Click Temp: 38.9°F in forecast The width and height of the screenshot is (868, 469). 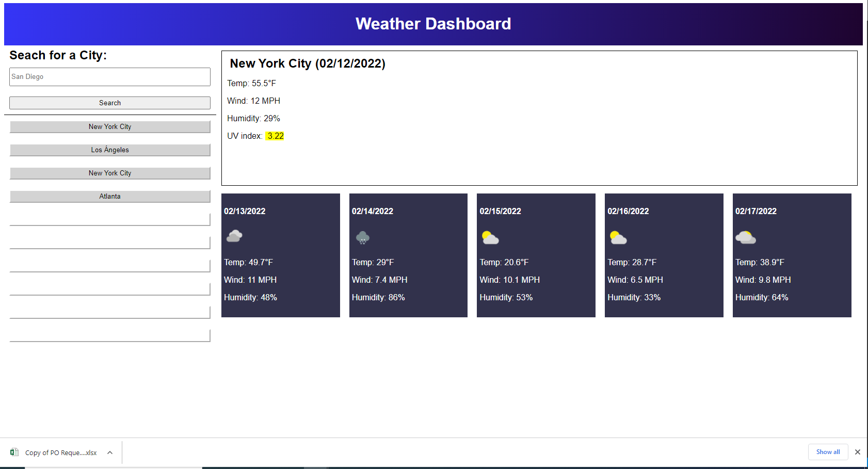760,262
